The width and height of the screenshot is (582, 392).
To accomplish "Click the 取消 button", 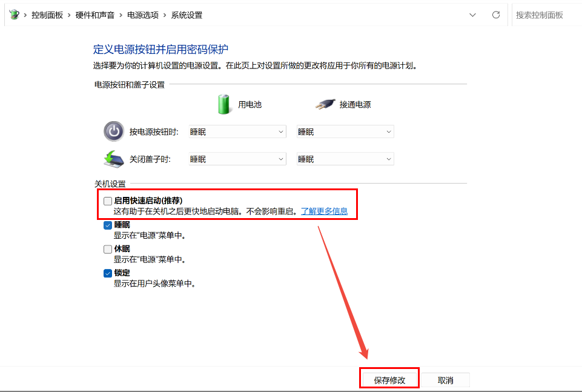I will pyautogui.click(x=445, y=380).
